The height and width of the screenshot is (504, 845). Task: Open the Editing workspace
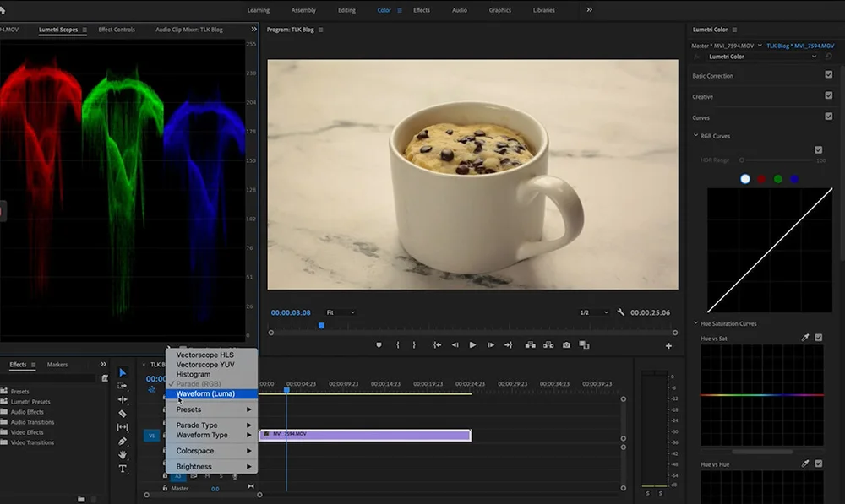pyautogui.click(x=346, y=10)
